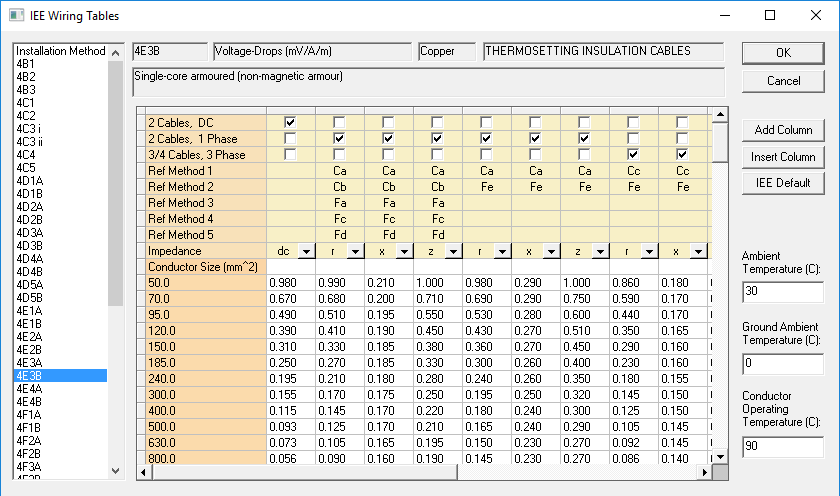Open the first x Impedance dropdown
Image resolution: width=840 pixels, height=496 pixels.
pos(402,252)
